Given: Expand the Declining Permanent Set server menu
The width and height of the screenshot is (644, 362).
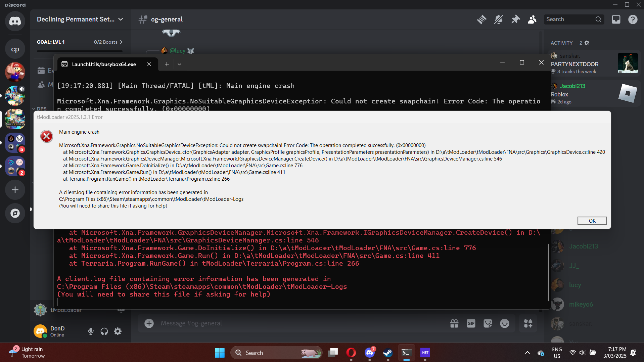Looking at the screenshot, I should [x=80, y=19].
